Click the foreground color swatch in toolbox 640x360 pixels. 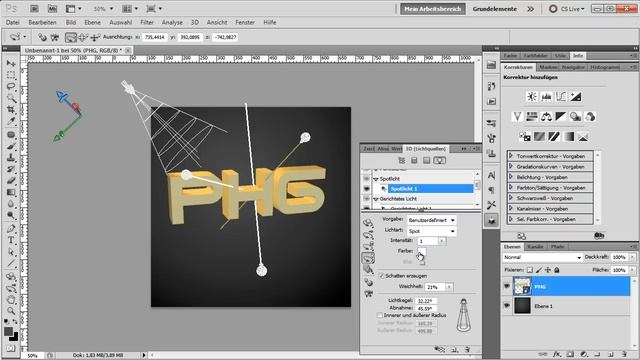[8, 331]
